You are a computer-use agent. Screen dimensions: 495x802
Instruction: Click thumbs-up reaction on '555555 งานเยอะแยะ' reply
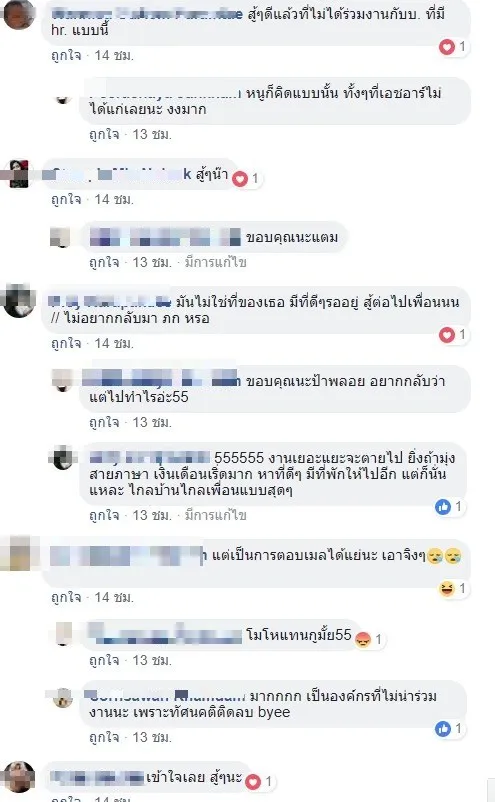tap(443, 507)
